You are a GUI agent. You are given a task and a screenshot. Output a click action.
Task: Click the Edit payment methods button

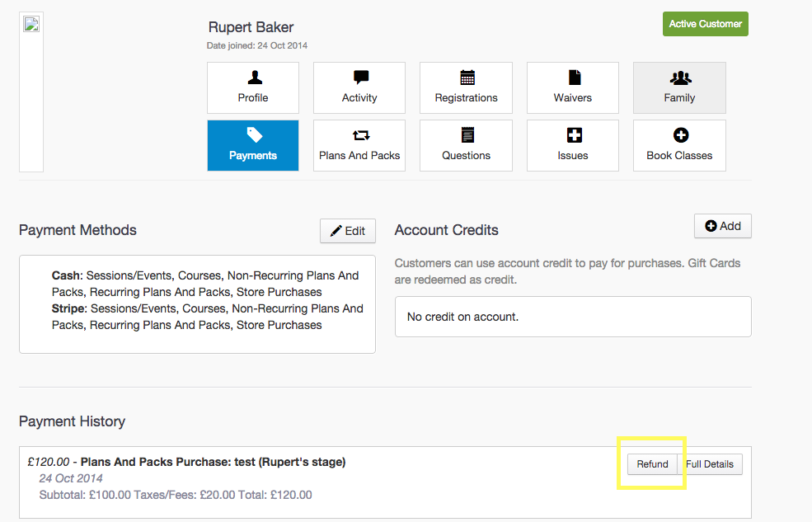347,231
